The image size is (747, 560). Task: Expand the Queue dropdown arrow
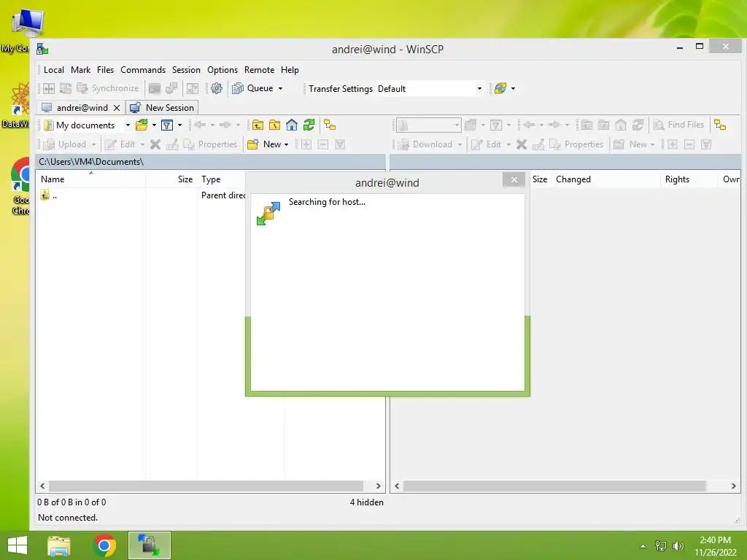coord(280,88)
